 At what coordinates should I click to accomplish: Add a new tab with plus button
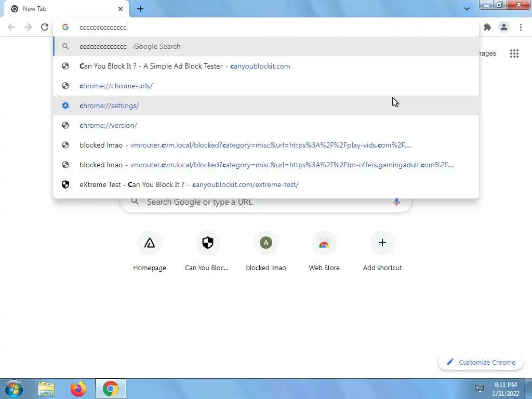pos(140,9)
